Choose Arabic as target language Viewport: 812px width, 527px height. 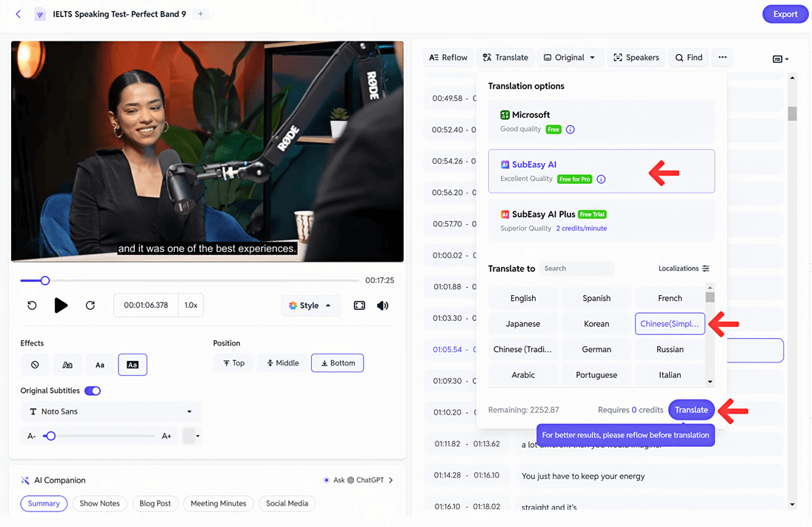523,374
